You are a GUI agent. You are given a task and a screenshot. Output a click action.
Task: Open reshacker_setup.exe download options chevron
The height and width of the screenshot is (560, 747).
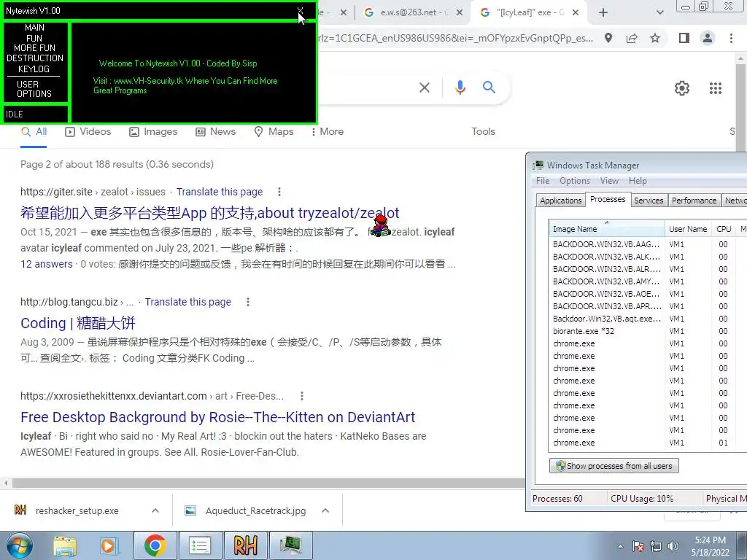155,510
